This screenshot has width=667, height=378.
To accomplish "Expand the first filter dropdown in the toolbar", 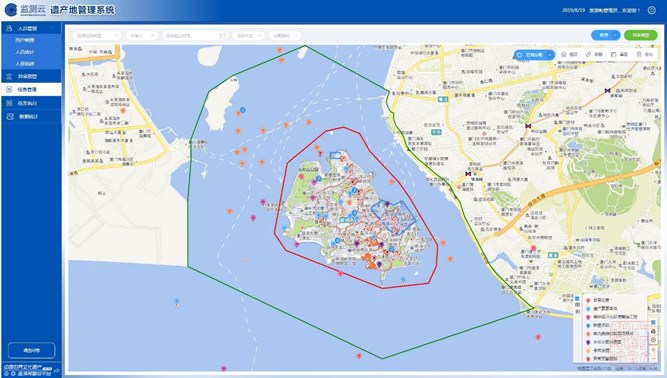I will point(96,36).
